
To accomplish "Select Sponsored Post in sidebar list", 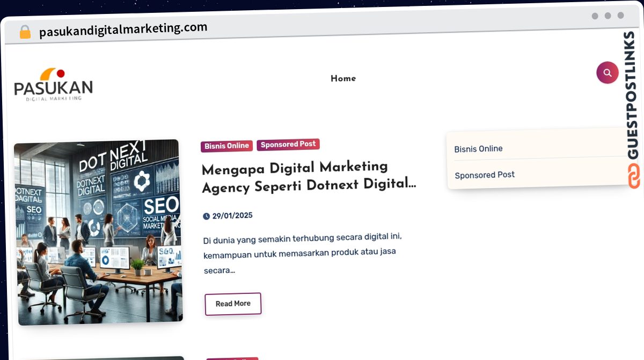I will tap(485, 175).
